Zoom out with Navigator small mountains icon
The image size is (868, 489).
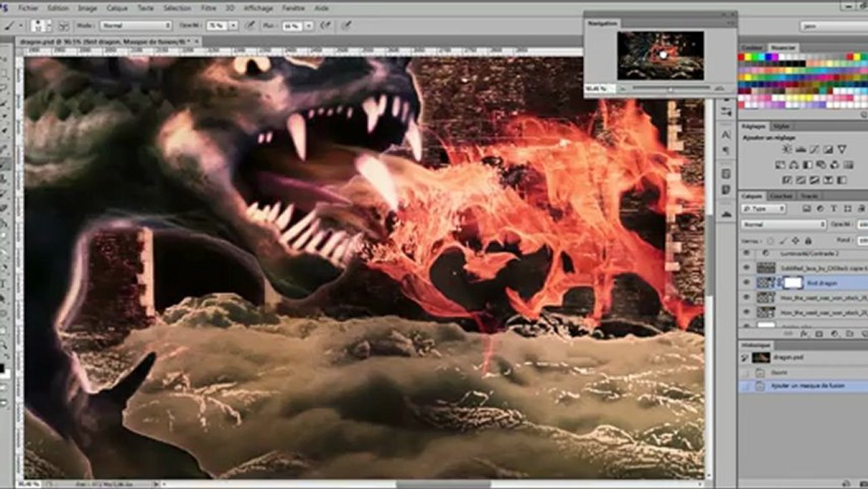pos(622,88)
